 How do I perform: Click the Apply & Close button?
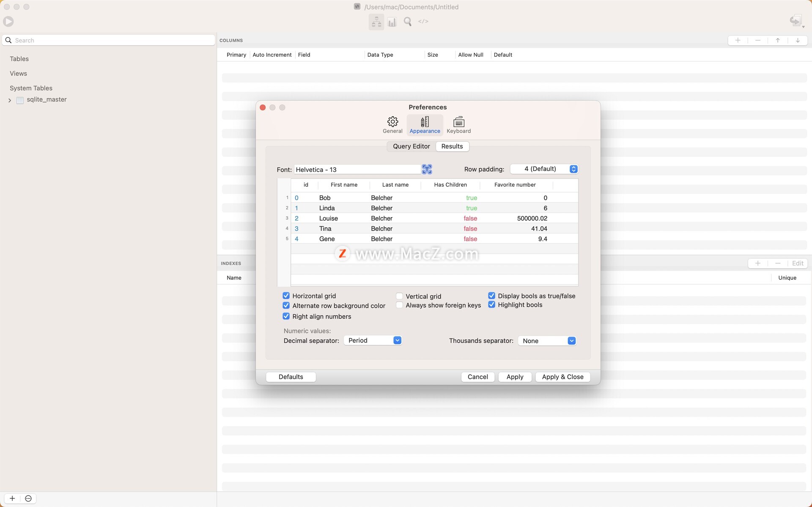click(562, 377)
